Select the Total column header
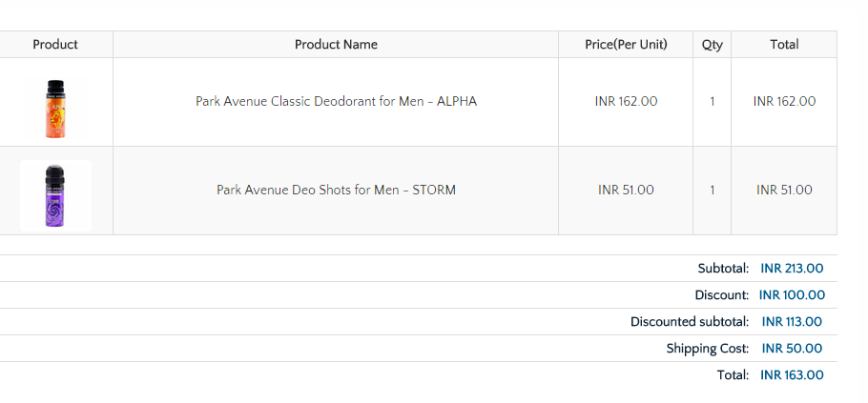868x403 pixels. click(x=784, y=45)
